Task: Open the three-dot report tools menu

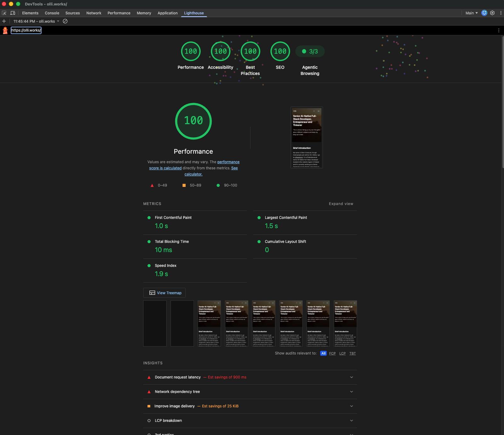Action: point(498,30)
